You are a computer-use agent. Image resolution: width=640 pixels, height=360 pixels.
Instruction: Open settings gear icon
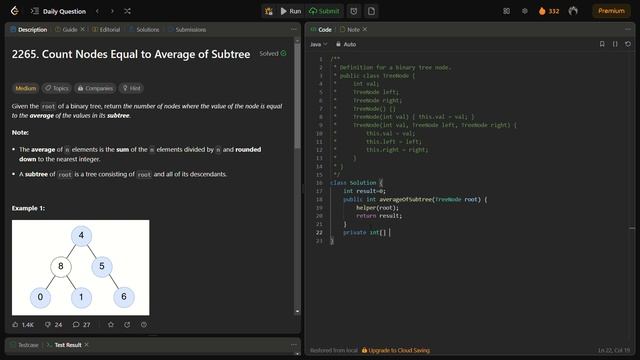(525, 11)
